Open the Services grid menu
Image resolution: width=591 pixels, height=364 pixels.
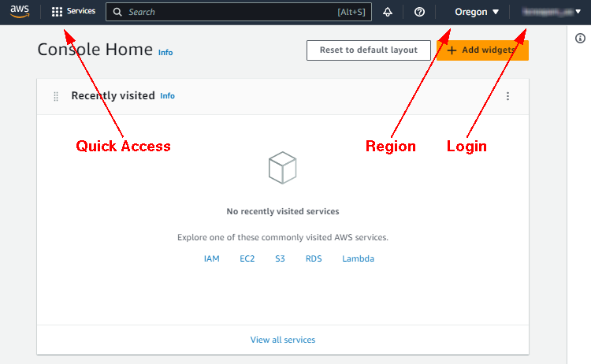pyautogui.click(x=73, y=12)
